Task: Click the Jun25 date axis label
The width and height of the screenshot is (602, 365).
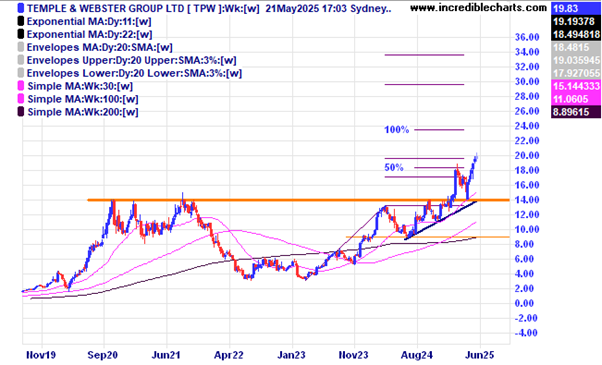Action: pos(480,355)
